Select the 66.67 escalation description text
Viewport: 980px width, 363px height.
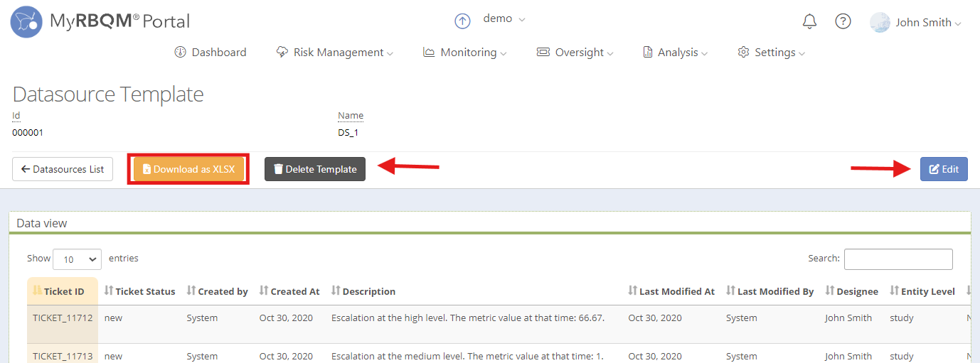[x=468, y=318]
